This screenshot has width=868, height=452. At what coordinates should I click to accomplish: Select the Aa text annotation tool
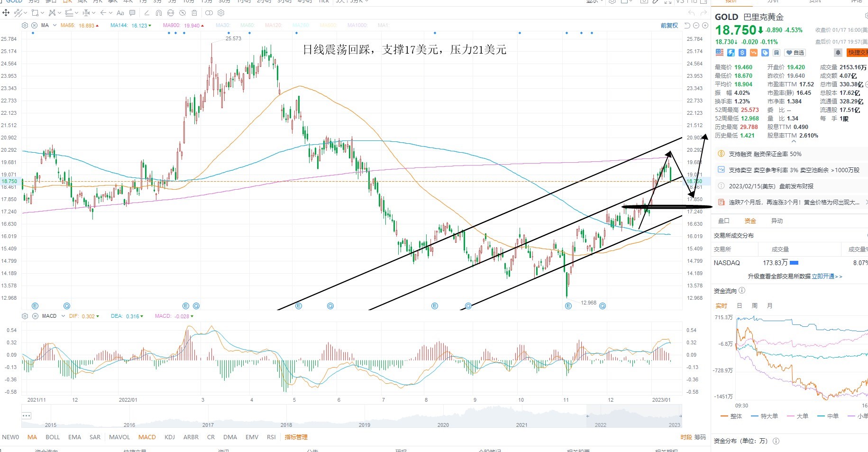click(120, 13)
